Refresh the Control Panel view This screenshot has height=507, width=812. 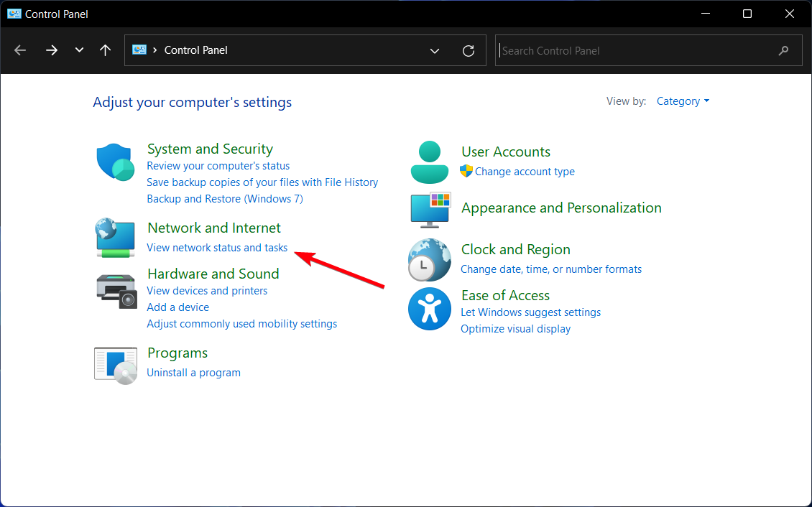tap(468, 51)
